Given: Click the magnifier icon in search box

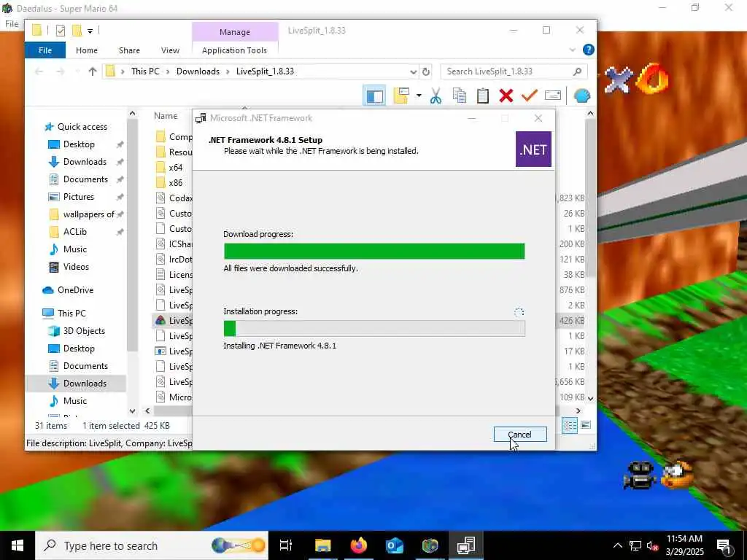Looking at the screenshot, I should [578, 72].
